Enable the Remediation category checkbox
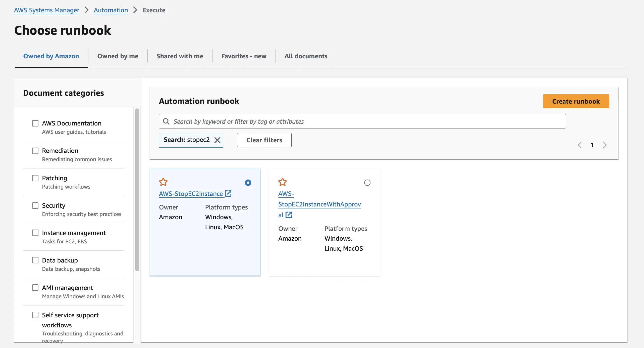The width and height of the screenshot is (644, 348). click(x=35, y=151)
